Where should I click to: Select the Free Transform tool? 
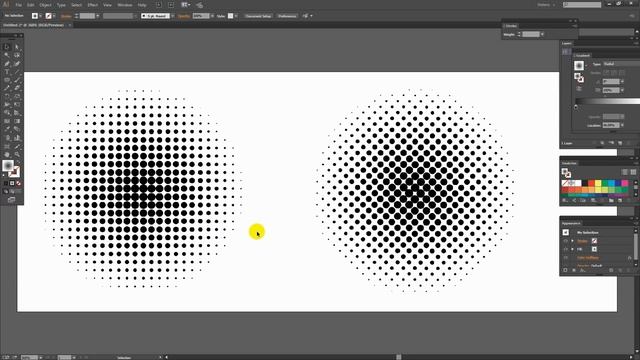(x=17, y=105)
